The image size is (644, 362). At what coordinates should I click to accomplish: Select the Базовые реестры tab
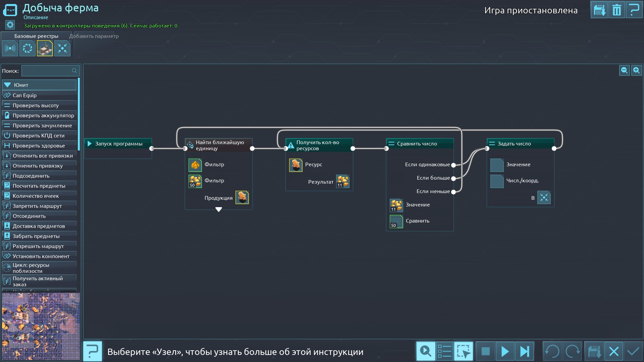click(36, 36)
